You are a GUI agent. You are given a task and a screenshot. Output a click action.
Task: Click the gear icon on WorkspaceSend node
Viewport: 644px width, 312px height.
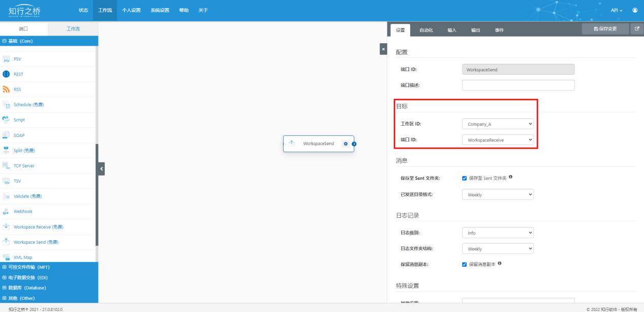(346, 144)
